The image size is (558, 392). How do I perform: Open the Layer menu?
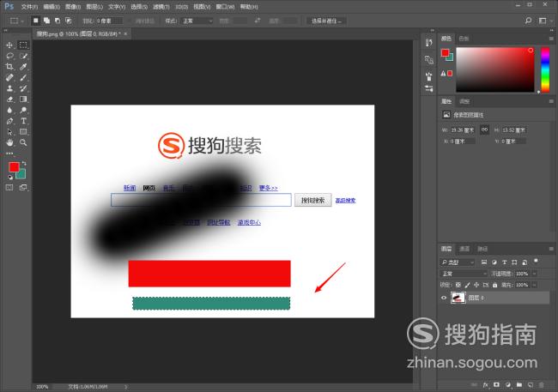pos(94,7)
